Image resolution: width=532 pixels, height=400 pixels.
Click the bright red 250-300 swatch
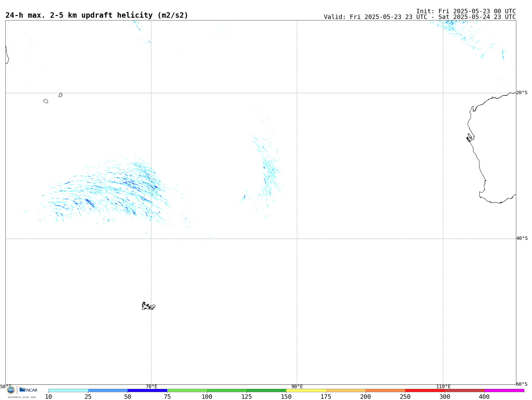point(425,391)
